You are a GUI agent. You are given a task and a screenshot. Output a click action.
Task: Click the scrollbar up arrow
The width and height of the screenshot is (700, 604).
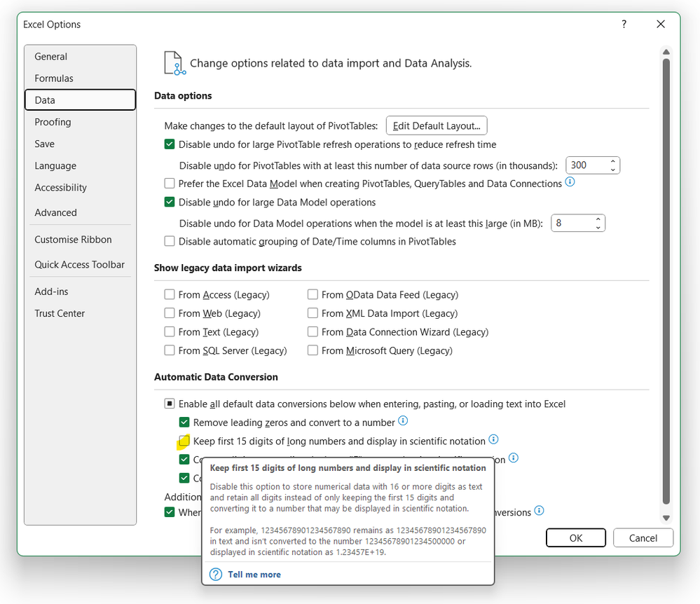coord(666,52)
